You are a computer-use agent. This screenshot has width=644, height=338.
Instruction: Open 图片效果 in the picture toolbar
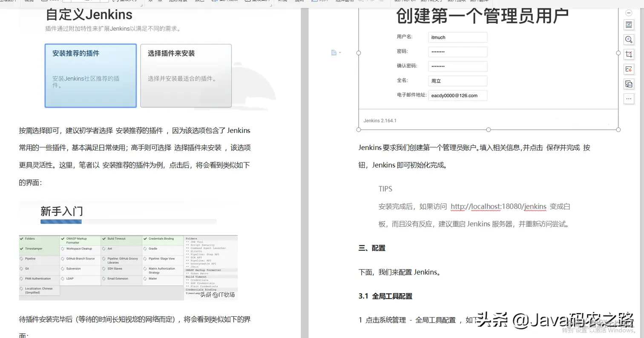coord(226,2)
